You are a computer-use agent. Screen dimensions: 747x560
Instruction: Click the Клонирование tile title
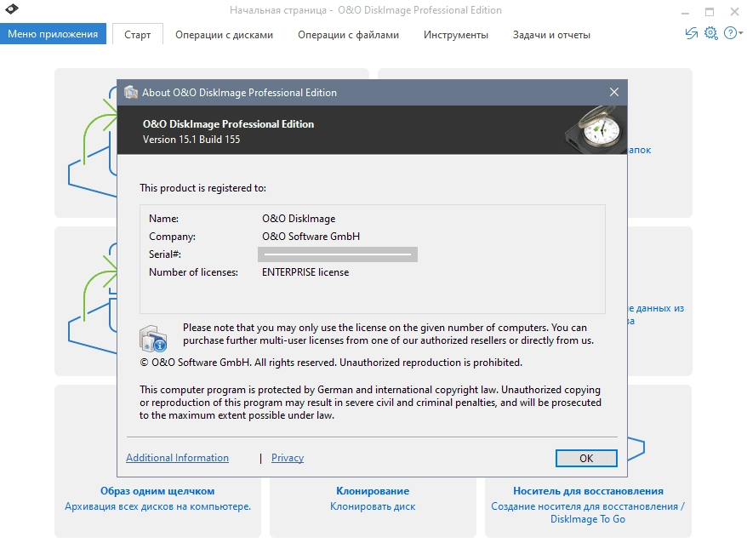(373, 491)
